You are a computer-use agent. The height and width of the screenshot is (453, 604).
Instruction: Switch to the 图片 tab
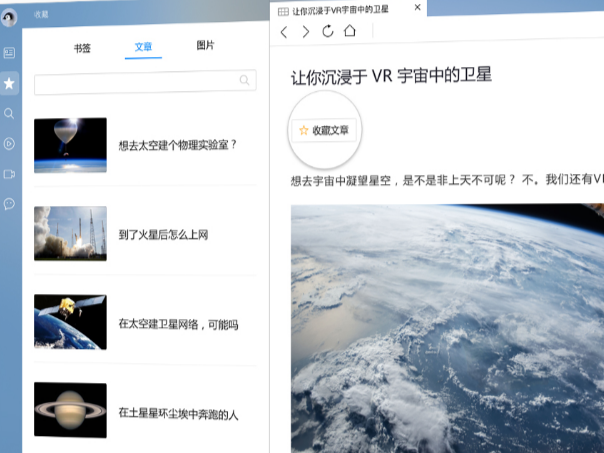click(205, 45)
